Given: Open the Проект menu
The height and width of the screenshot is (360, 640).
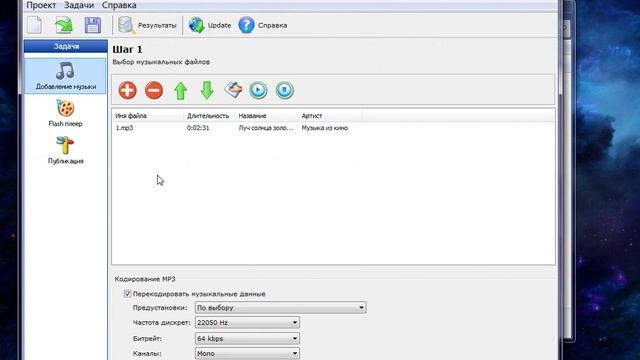Looking at the screenshot, I should coord(41,5).
